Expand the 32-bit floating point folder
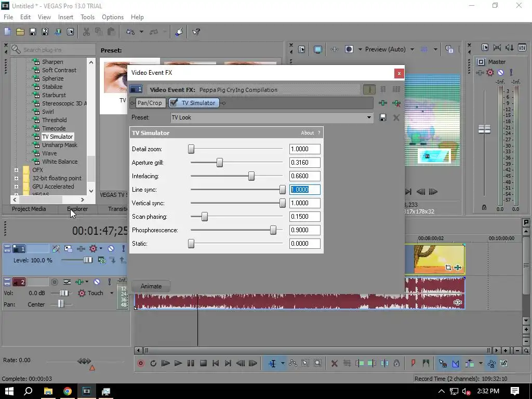The height and width of the screenshot is (399, 532). pos(16,178)
